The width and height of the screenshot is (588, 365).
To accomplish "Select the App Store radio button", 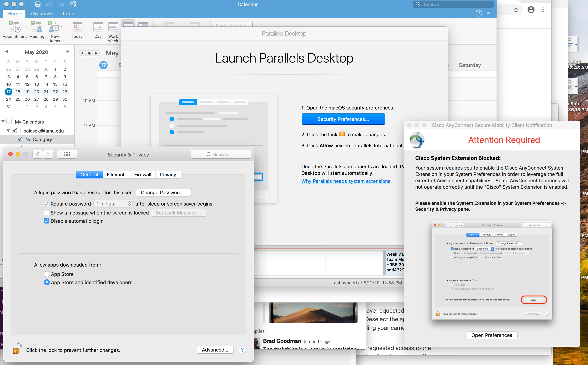I will click(47, 274).
